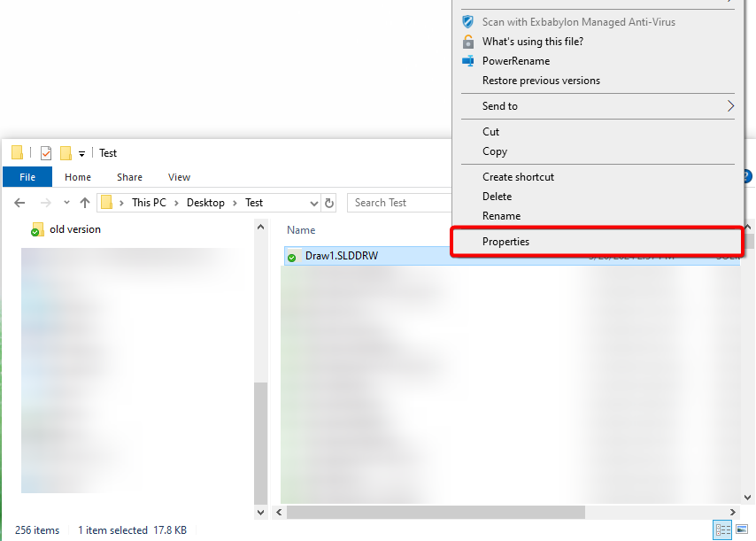The image size is (756, 541).
Task: Open the File tab in Explorer
Action: click(27, 177)
